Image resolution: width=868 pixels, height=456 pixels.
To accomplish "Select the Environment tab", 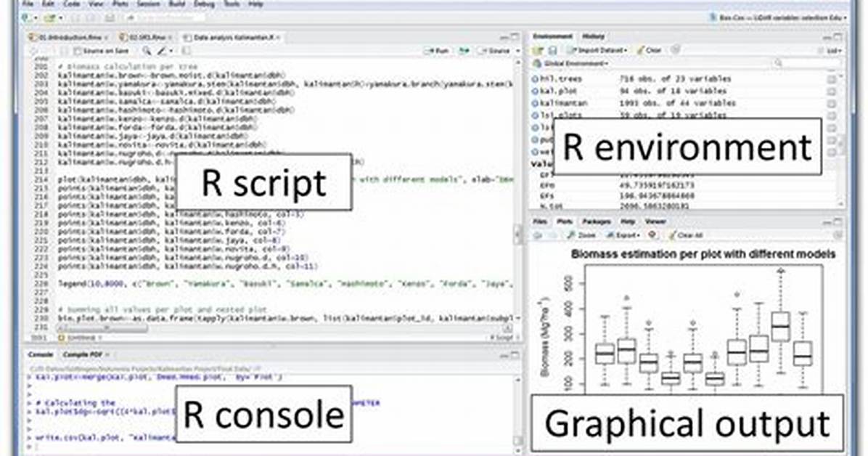I will pyautogui.click(x=552, y=36).
